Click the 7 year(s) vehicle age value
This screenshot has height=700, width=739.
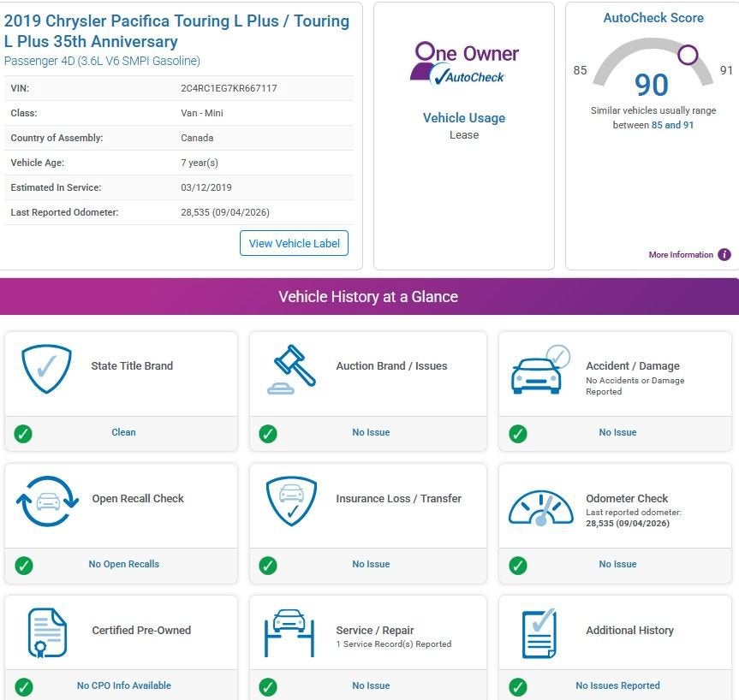(x=200, y=163)
